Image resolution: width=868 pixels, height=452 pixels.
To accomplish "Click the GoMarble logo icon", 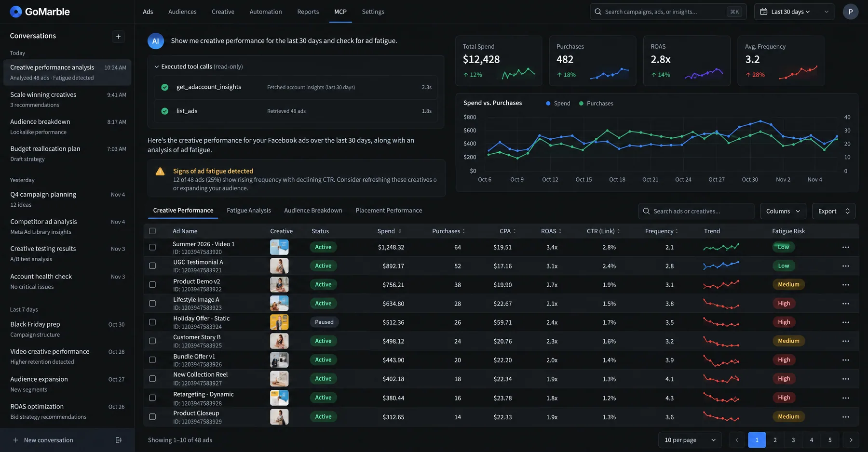I will tap(16, 12).
